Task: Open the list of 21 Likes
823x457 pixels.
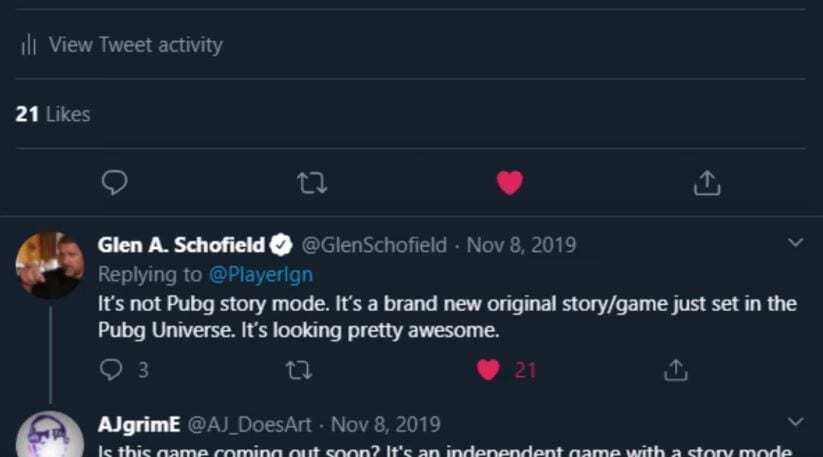Action: pos(53,115)
